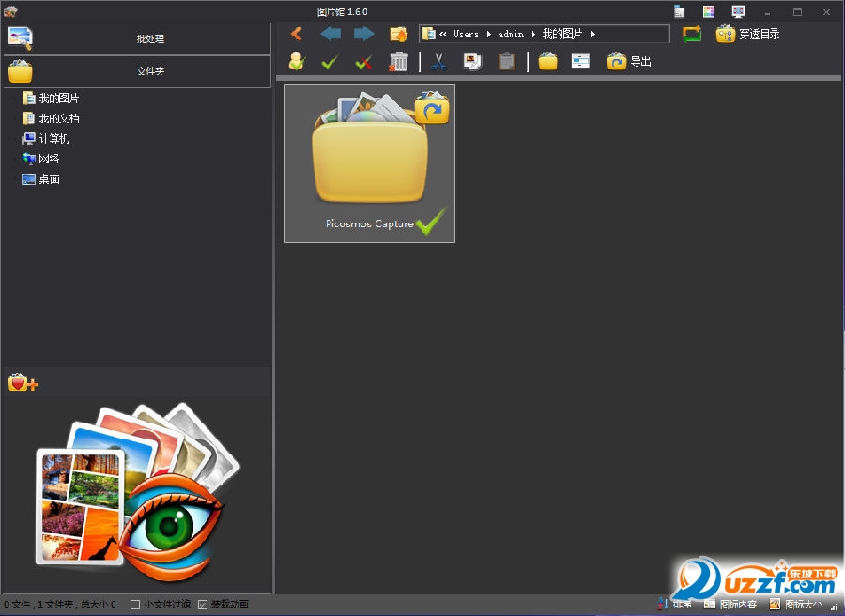Click the rename/properties card icon
Screen dimensions: 845x616
(x=580, y=60)
